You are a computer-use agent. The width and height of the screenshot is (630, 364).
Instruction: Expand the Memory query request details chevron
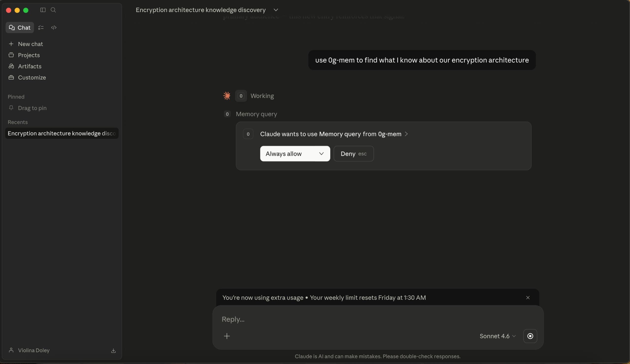(406, 134)
